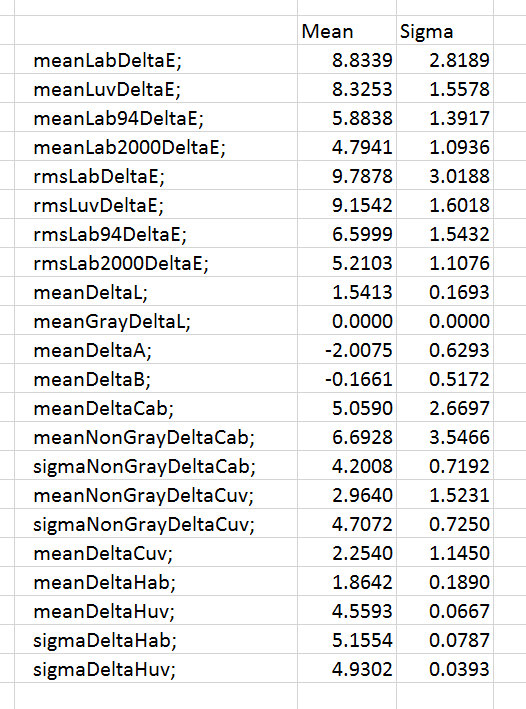The height and width of the screenshot is (709, 526).
Task: Select the cell containing 4.7072
Action: pyautogui.click(x=347, y=523)
